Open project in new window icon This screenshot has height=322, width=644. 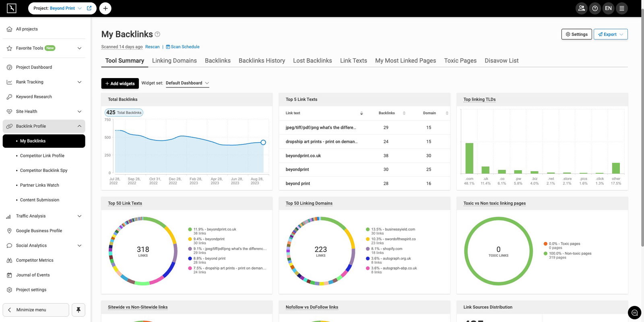click(89, 8)
